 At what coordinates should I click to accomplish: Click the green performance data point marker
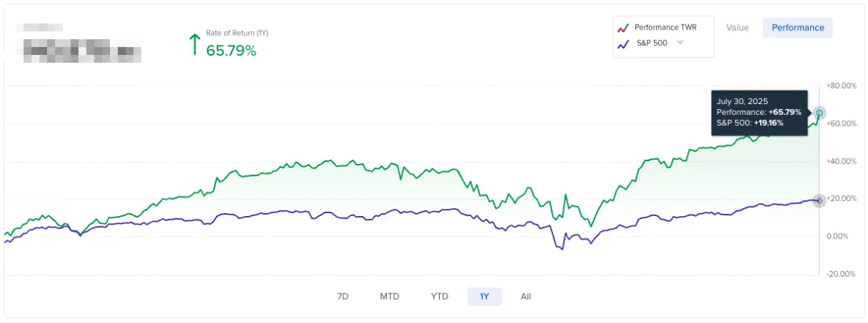(819, 113)
